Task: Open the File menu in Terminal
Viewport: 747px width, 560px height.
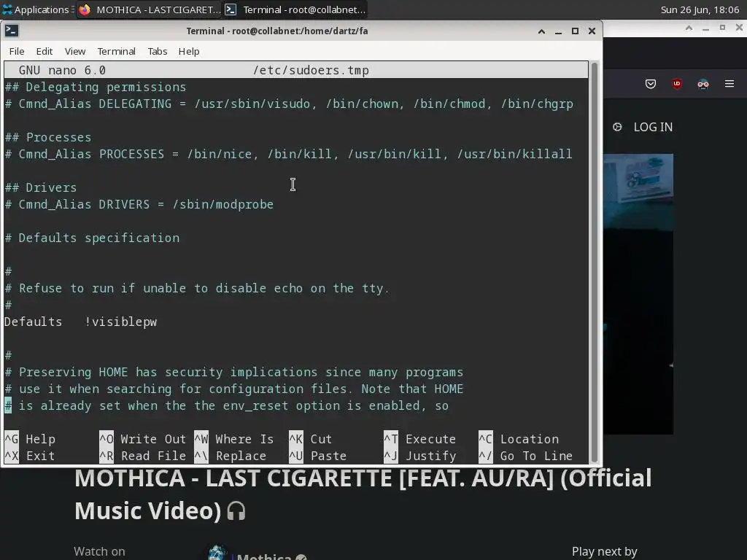Action: (17, 52)
